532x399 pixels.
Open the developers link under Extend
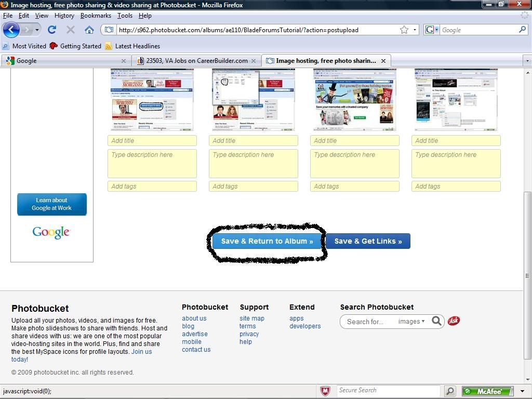pos(305,326)
